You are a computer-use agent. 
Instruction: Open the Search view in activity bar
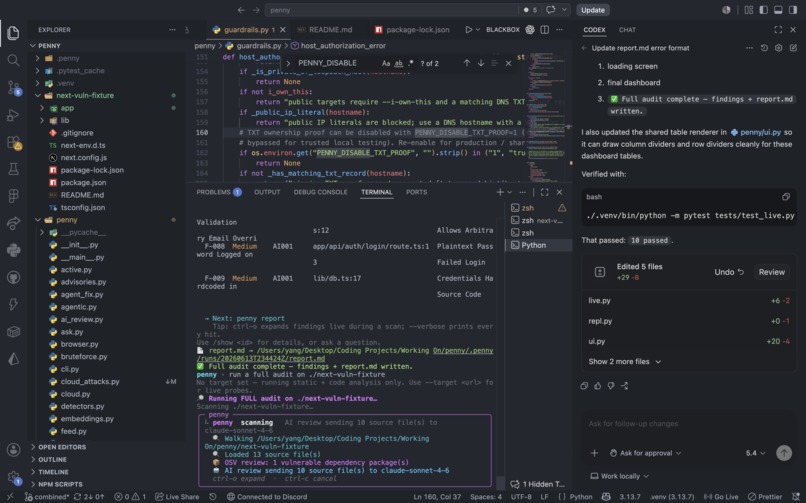point(13,60)
